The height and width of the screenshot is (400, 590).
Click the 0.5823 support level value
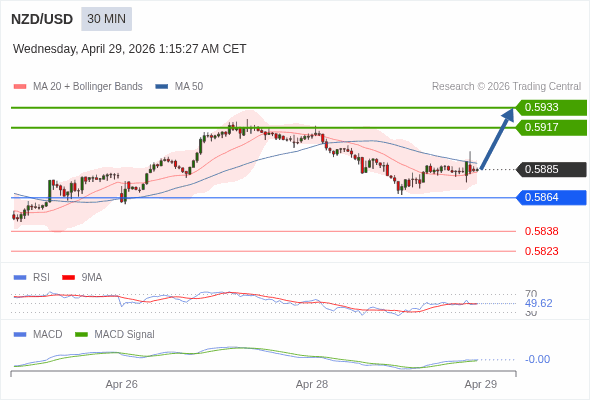(x=541, y=251)
